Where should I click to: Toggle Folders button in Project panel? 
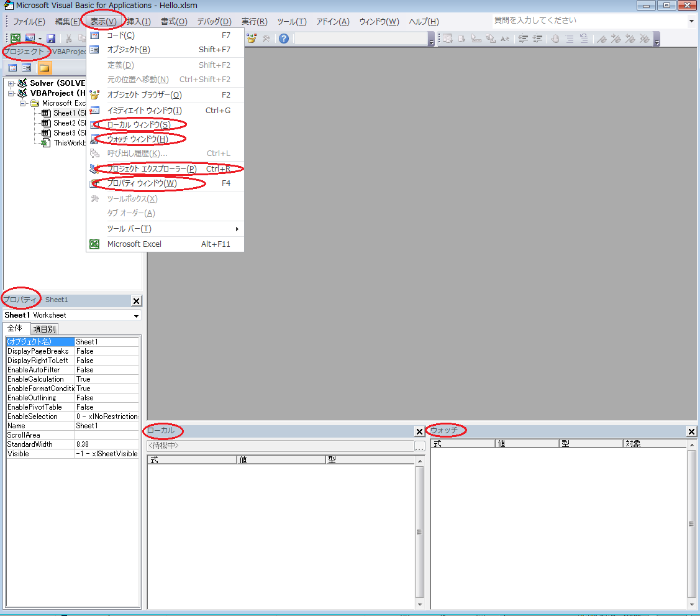(44, 68)
